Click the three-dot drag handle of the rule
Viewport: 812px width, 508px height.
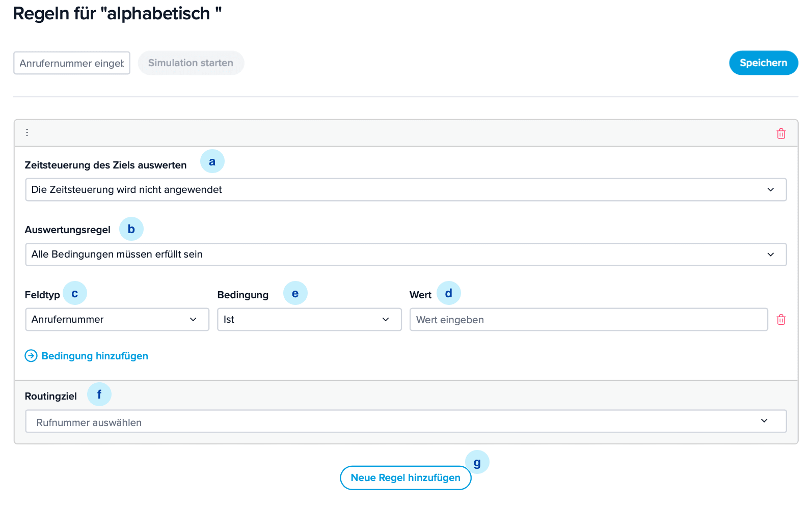click(27, 133)
